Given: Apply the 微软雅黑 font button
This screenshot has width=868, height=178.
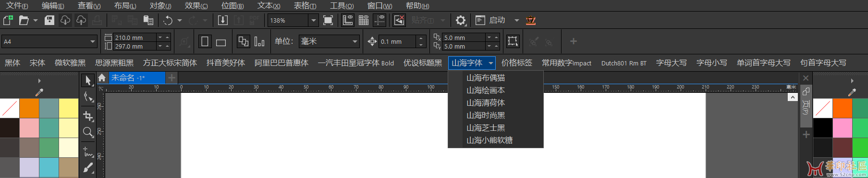Looking at the screenshot, I should click(70, 63).
